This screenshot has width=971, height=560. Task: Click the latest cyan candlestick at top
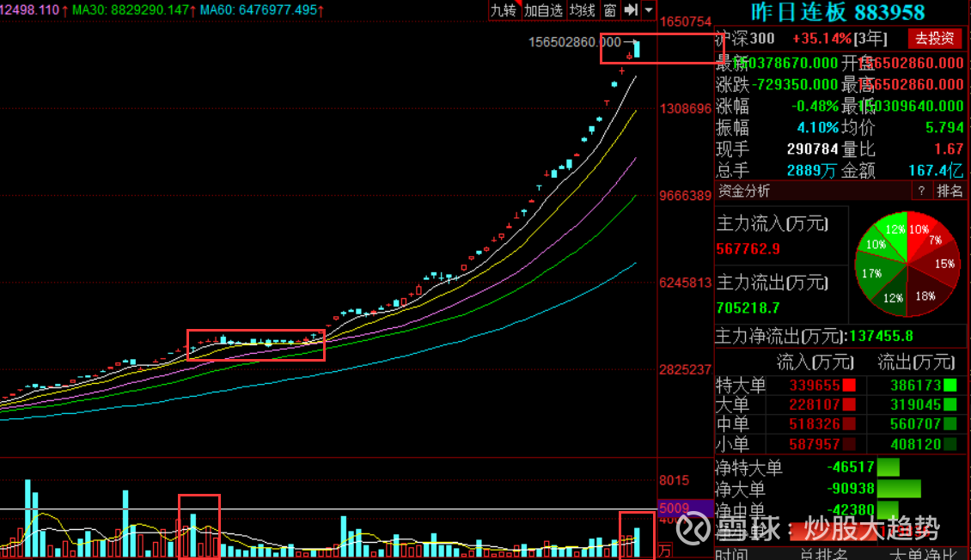click(637, 49)
